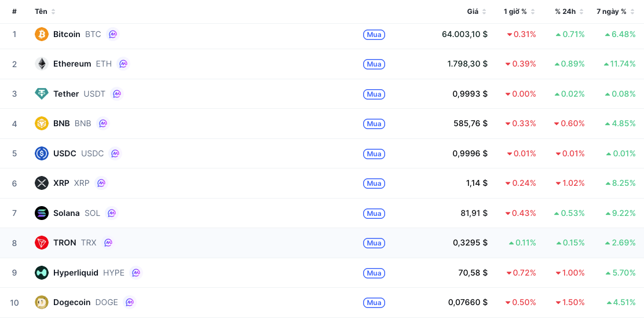Open the Bitcoin orange logo icon

click(42, 34)
